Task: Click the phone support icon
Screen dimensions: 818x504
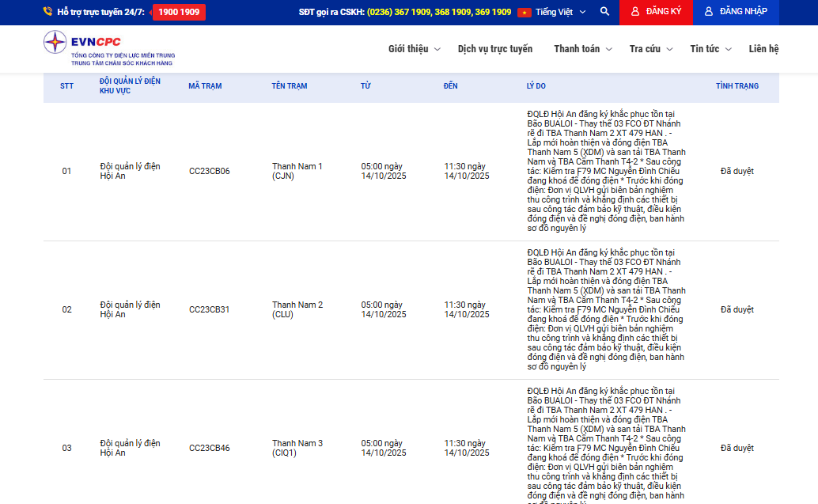Action: (48, 12)
